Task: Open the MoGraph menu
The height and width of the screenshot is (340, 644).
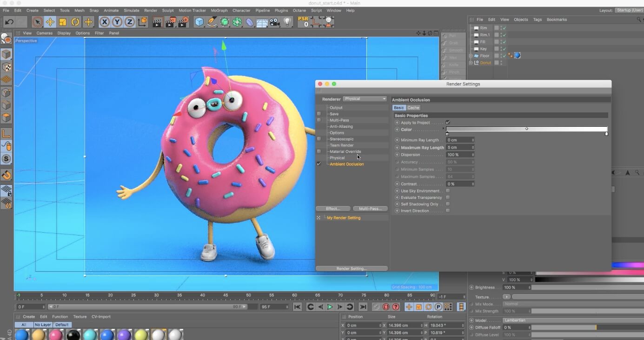Action: 220,10
